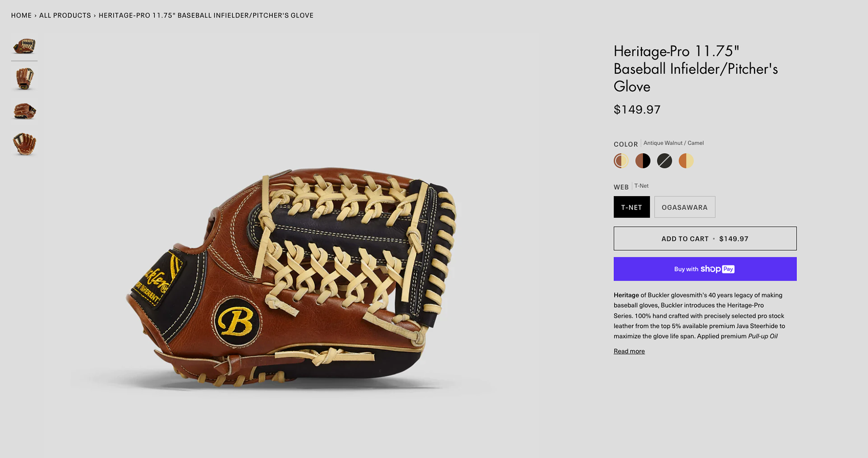Viewport: 868px width, 458px height.
Task: Click the Heritage-Pro breadcrumb current page
Action: tap(206, 15)
